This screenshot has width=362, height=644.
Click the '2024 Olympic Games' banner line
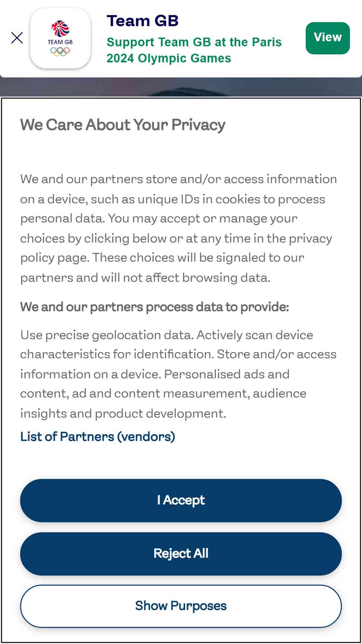click(x=169, y=59)
